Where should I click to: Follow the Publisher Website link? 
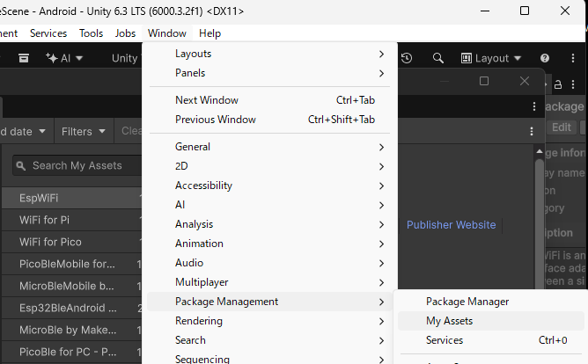pos(451,225)
